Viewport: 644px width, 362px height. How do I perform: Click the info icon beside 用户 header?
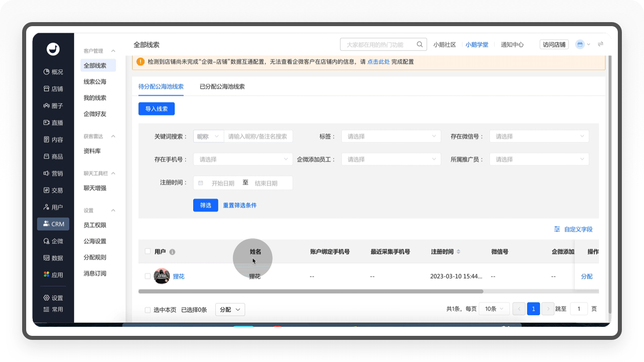[x=173, y=252]
